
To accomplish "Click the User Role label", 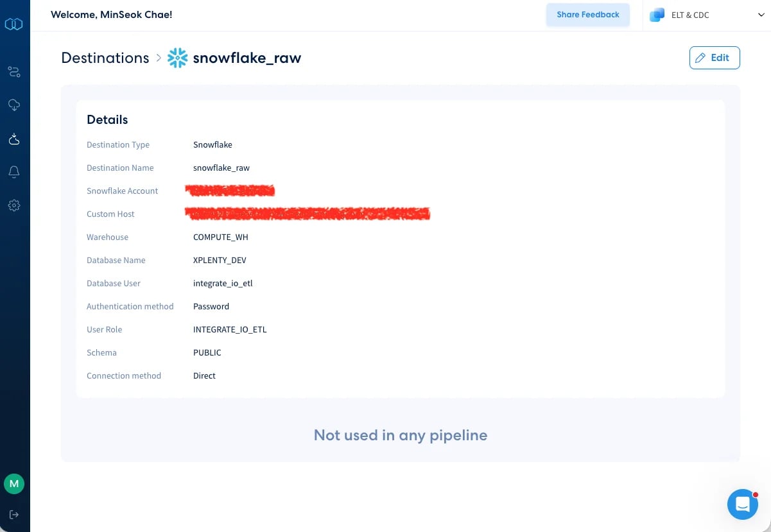I will (x=104, y=330).
